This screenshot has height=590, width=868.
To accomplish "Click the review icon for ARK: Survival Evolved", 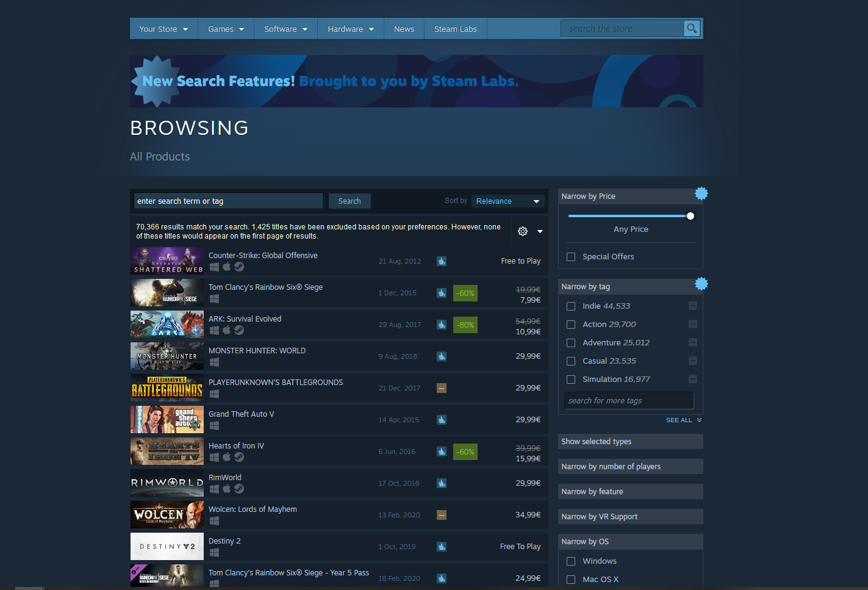I will [442, 325].
